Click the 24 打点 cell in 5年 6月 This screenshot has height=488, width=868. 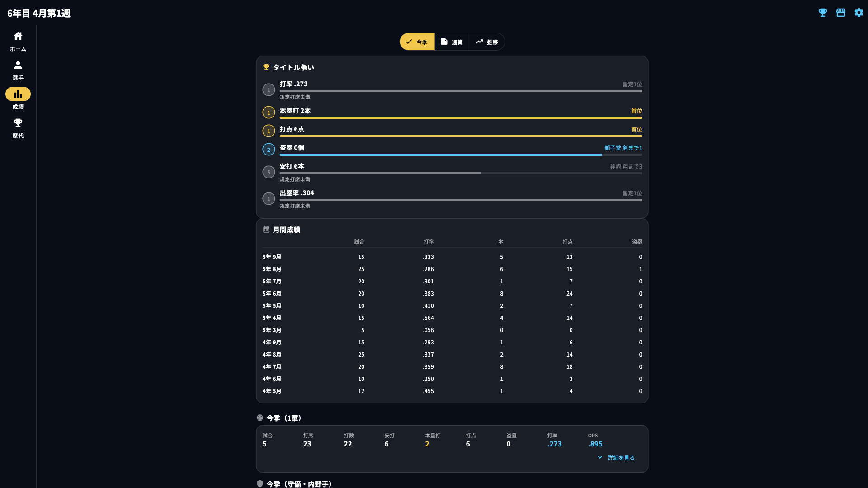[x=569, y=294]
